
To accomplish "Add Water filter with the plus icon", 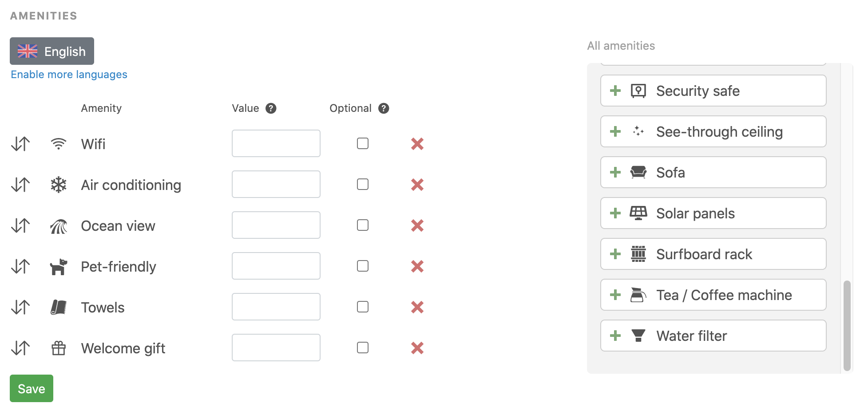I will (x=615, y=336).
